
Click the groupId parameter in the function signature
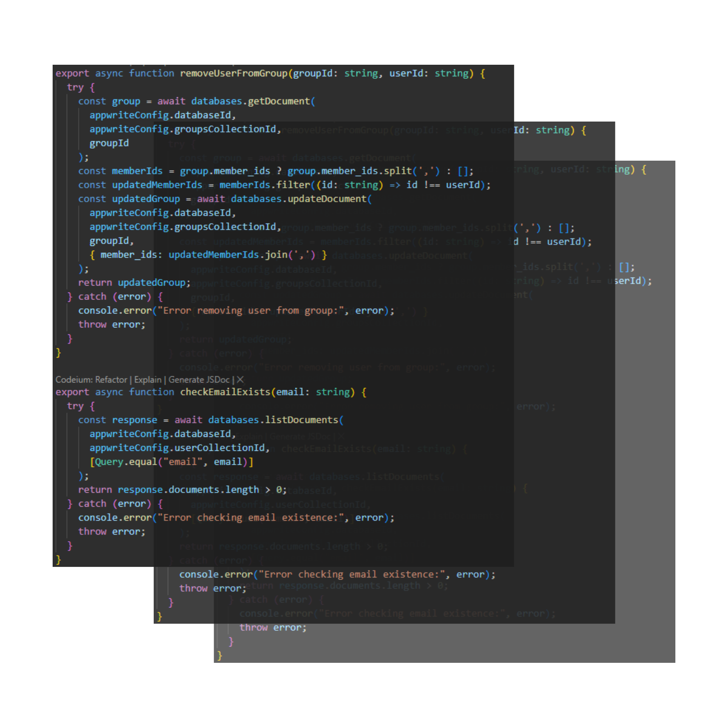coord(312,73)
